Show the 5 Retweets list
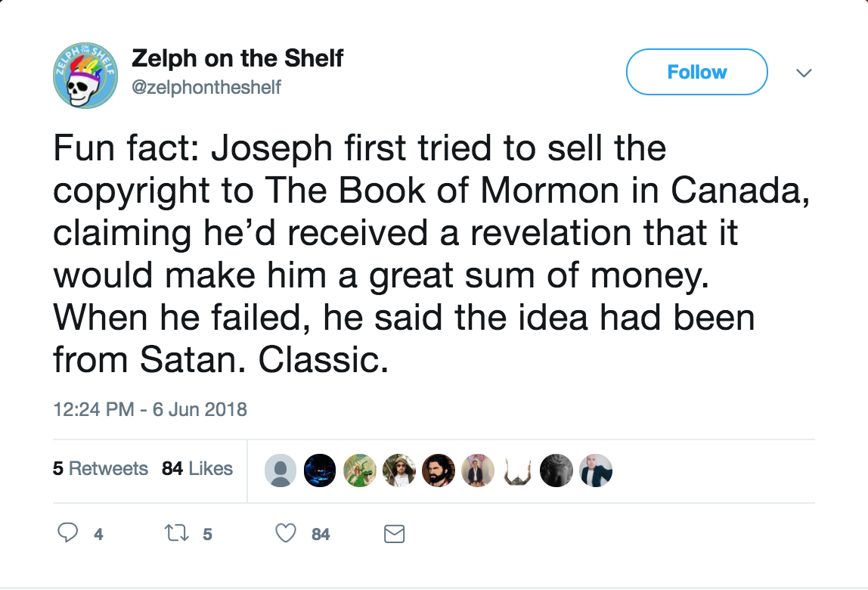 [101, 469]
